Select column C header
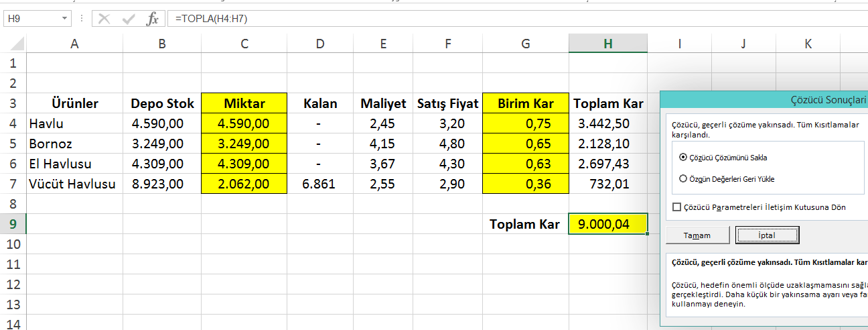868x330 pixels. point(244,44)
